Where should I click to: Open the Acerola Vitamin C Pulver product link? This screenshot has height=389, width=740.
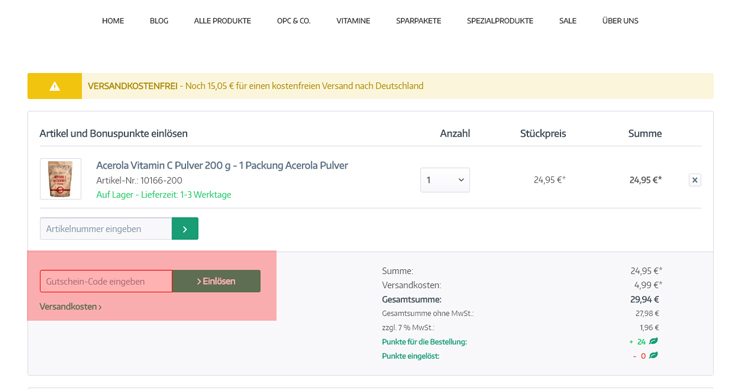coord(222,165)
